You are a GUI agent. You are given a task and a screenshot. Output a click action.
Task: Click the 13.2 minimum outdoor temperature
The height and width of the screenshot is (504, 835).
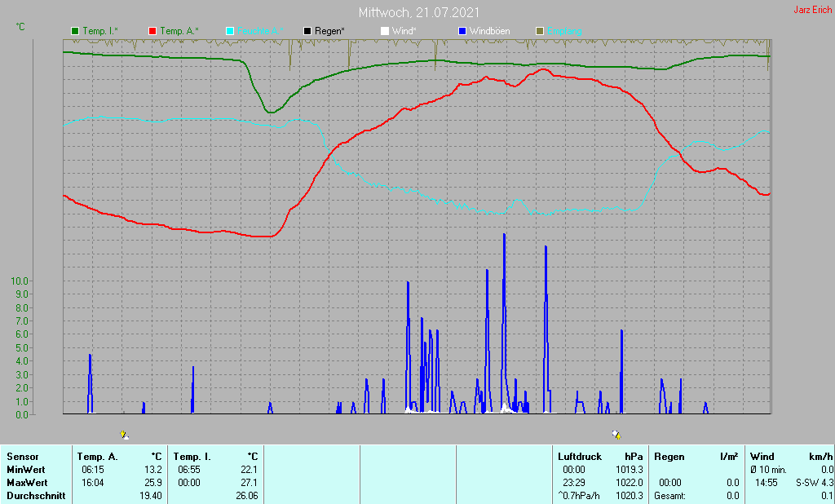tap(152, 470)
